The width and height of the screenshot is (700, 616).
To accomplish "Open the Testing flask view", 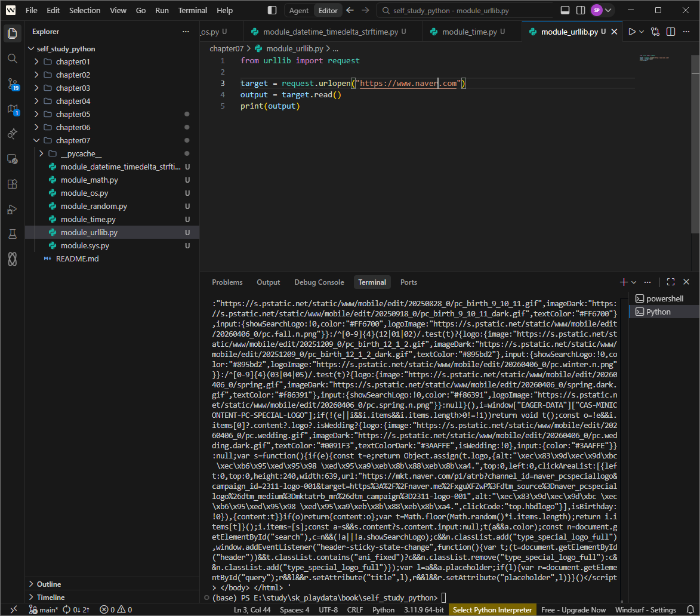I will tap(13, 234).
